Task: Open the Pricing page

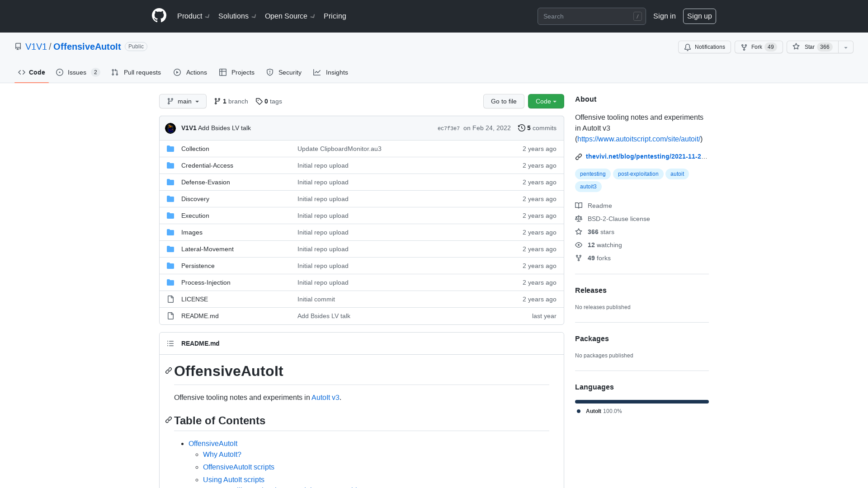Action: tap(335, 16)
